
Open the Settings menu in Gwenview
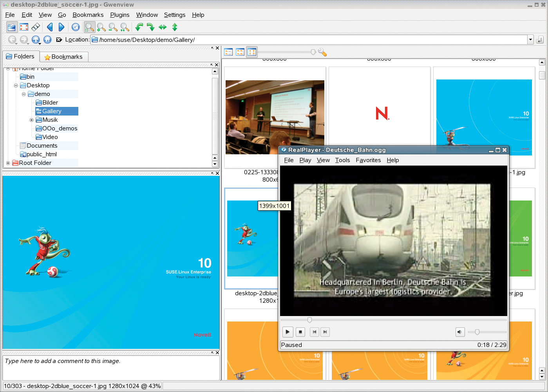pos(175,15)
